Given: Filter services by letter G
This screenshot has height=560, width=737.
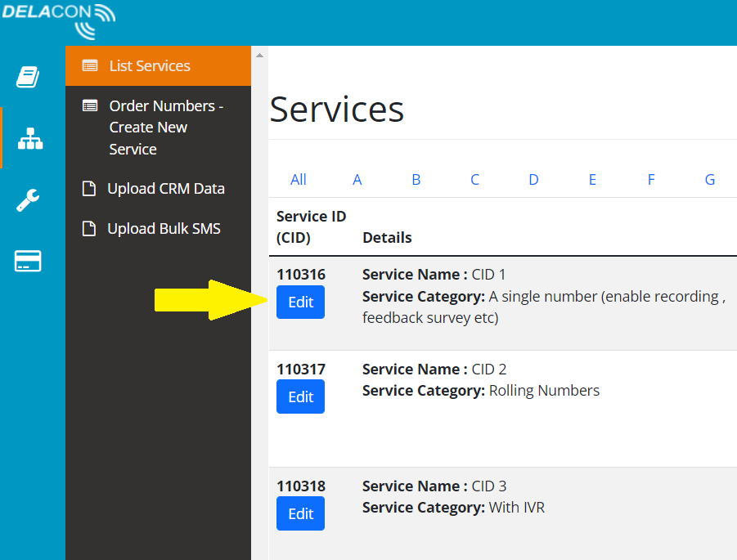Looking at the screenshot, I should [x=710, y=180].
